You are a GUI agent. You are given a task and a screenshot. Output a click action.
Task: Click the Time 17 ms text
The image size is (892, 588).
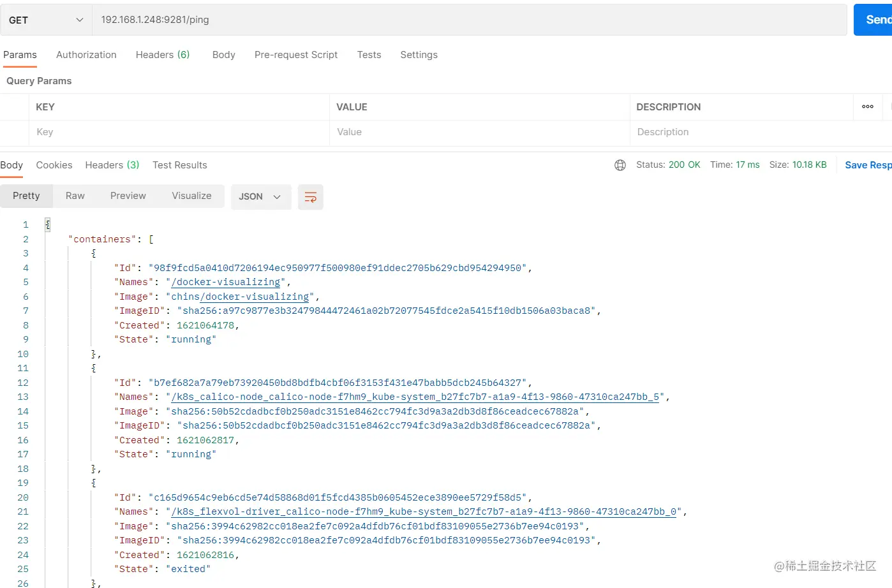pos(735,165)
